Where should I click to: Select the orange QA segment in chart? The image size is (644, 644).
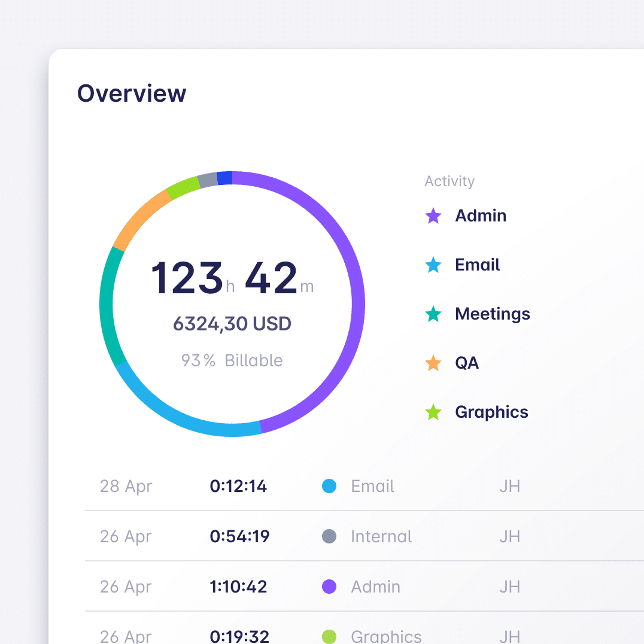click(x=139, y=217)
